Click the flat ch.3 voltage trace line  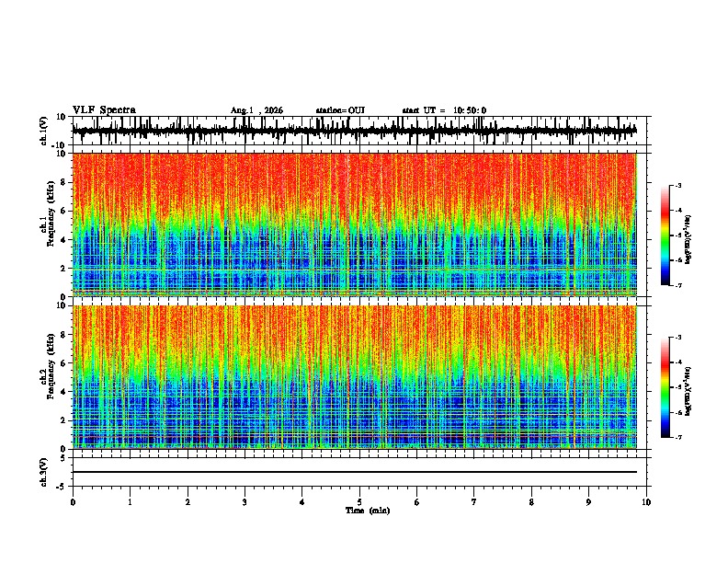(354, 472)
